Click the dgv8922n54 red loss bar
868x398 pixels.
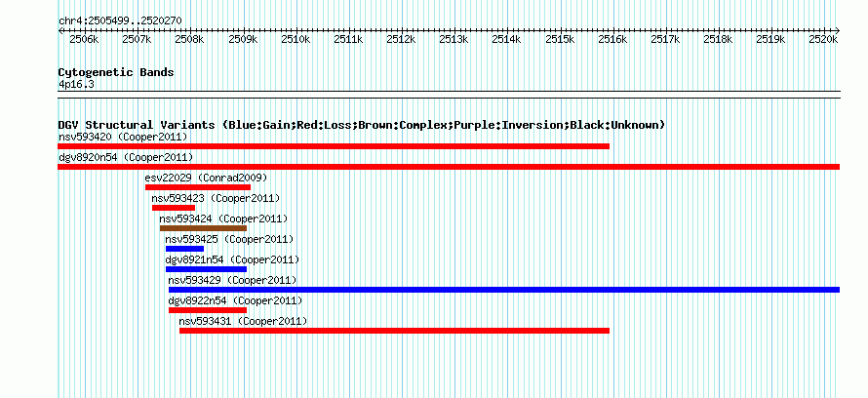point(208,310)
